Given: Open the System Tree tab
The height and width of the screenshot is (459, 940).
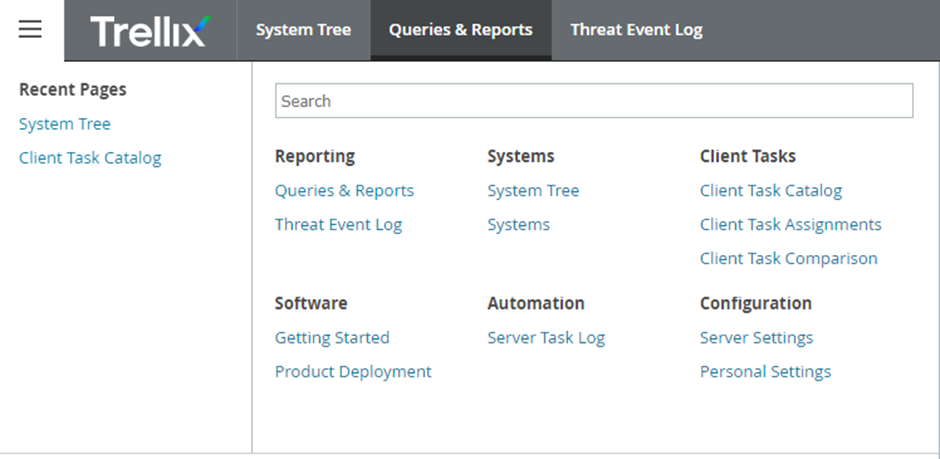Looking at the screenshot, I should click(x=303, y=30).
